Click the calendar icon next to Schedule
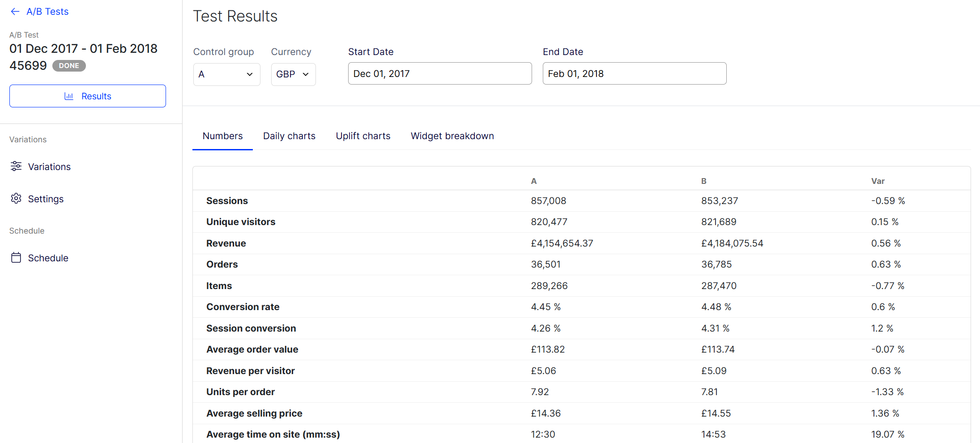The width and height of the screenshot is (980, 443). (16, 258)
